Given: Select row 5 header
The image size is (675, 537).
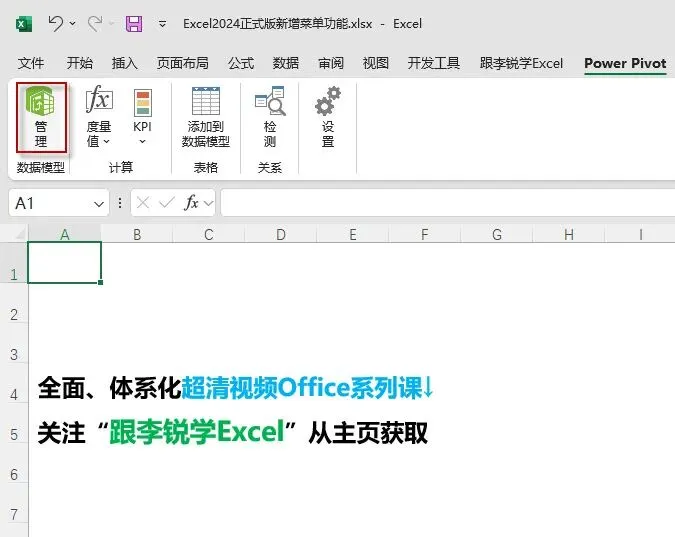Looking at the screenshot, I should 14,423.
